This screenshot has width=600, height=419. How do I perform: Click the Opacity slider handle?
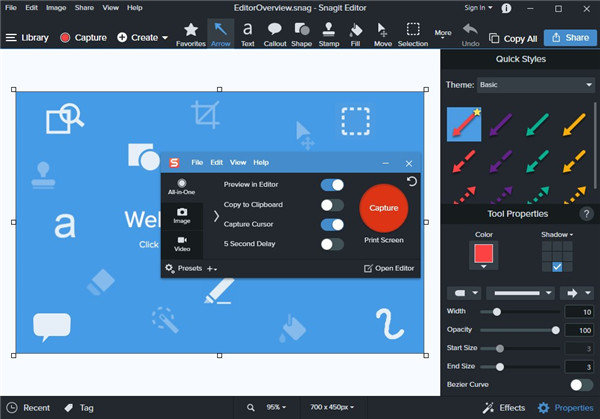(x=556, y=330)
